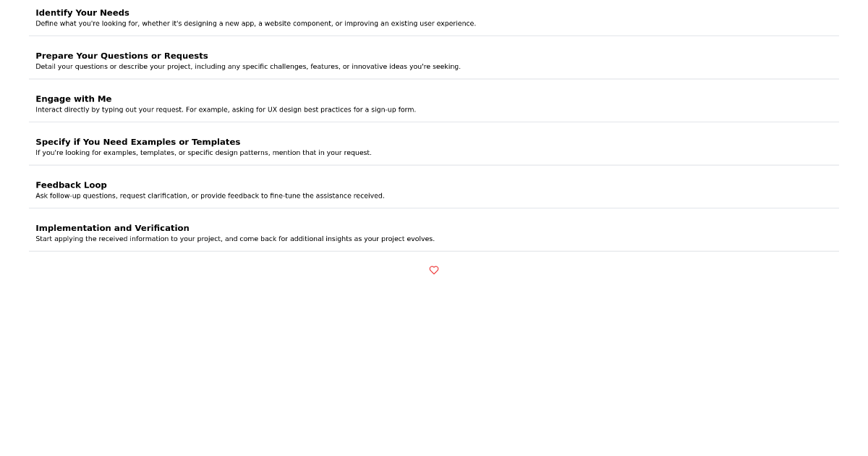Image resolution: width=868 pixels, height=456 pixels.
Task: Select the 'Identify Your Needs' heading
Action: (82, 12)
